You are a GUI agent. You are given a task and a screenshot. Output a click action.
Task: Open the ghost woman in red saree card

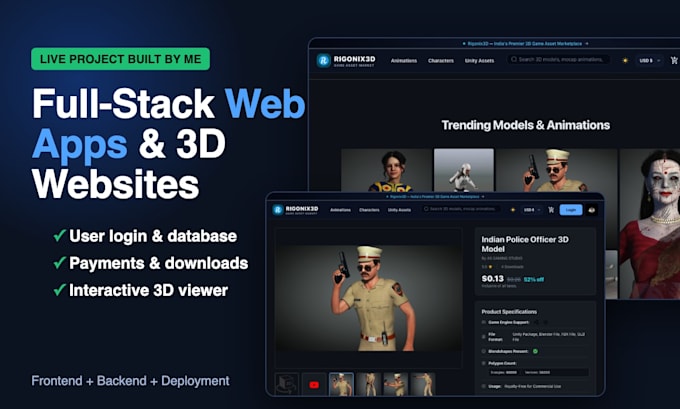[650, 224]
